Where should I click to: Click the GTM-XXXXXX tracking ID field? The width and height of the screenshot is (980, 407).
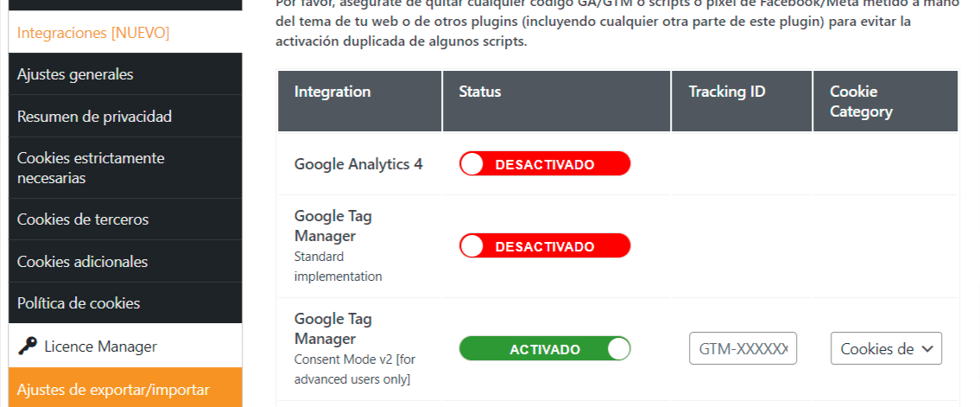click(x=743, y=349)
